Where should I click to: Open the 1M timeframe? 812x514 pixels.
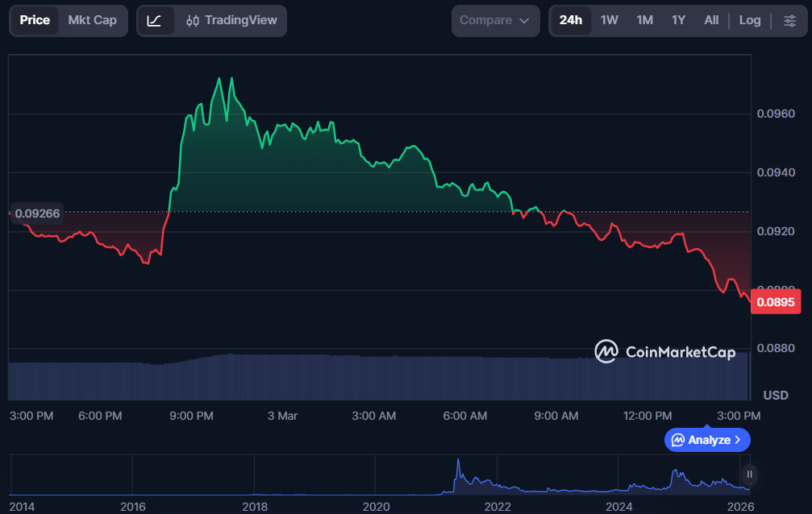pos(644,20)
